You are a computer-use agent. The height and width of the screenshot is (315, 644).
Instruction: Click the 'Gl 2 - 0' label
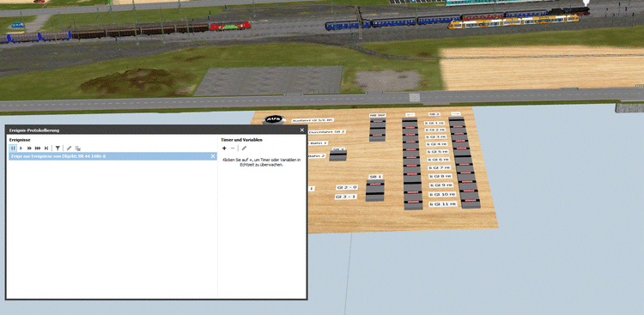click(347, 187)
